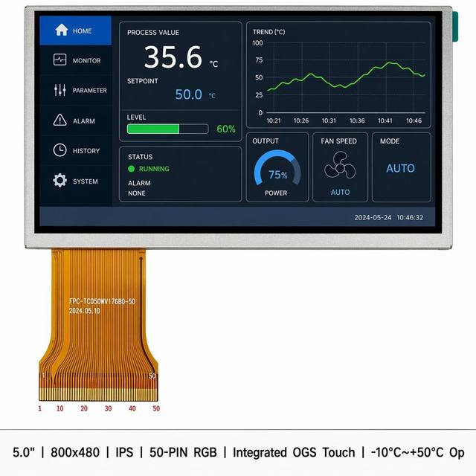
Task: Click the FPC-TC050WV17680-50 cable label
Action: click(x=102, y=301)
